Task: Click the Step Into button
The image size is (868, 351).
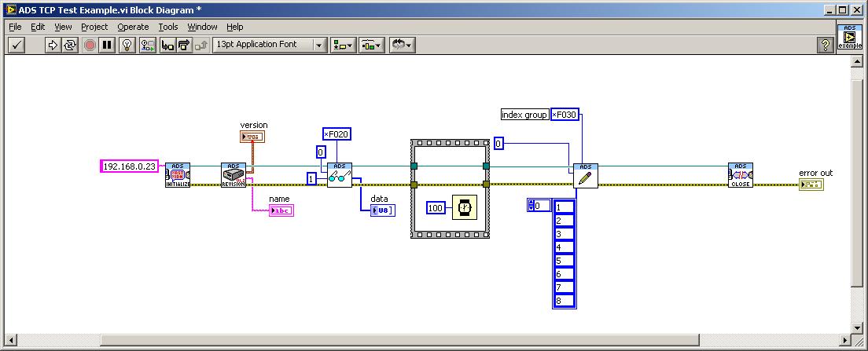Action: click(x=167, y=45)
